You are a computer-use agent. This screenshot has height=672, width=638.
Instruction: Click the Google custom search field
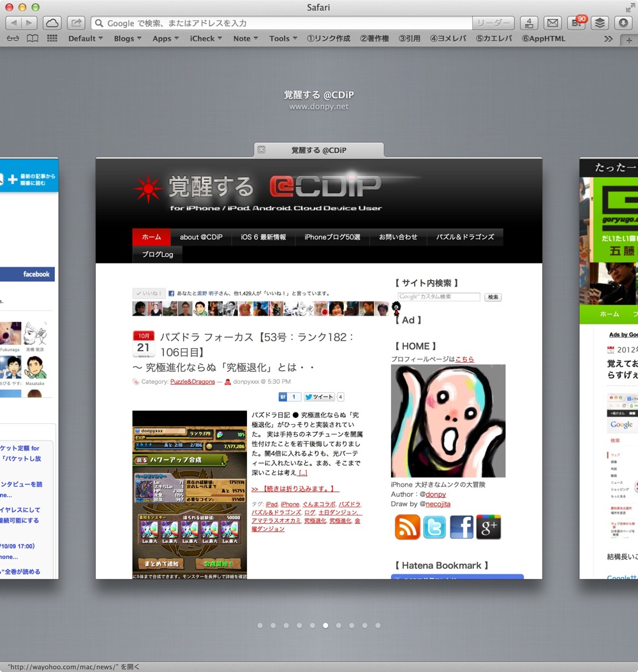pyautogui.click(x=439, y=296)
